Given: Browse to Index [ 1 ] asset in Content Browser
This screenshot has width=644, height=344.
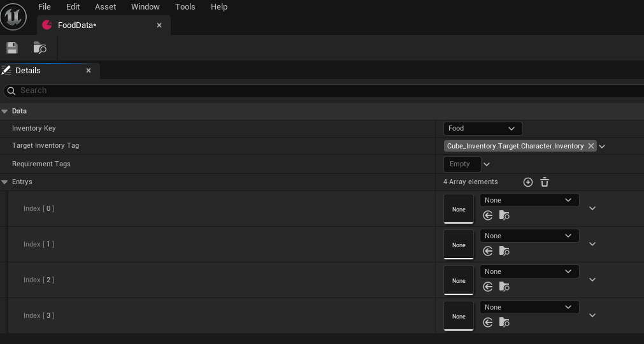Looking at the screenshot, I should tap(504, 251).
